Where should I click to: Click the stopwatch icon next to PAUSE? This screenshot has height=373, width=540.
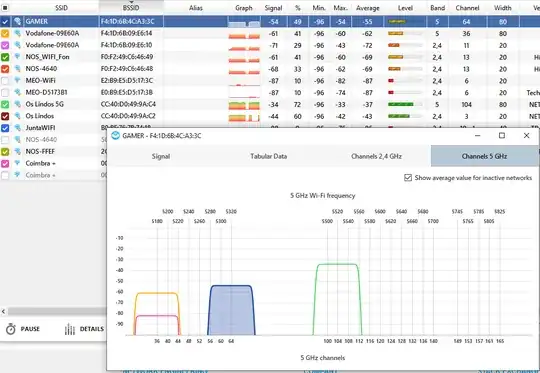tap(11, 329)
